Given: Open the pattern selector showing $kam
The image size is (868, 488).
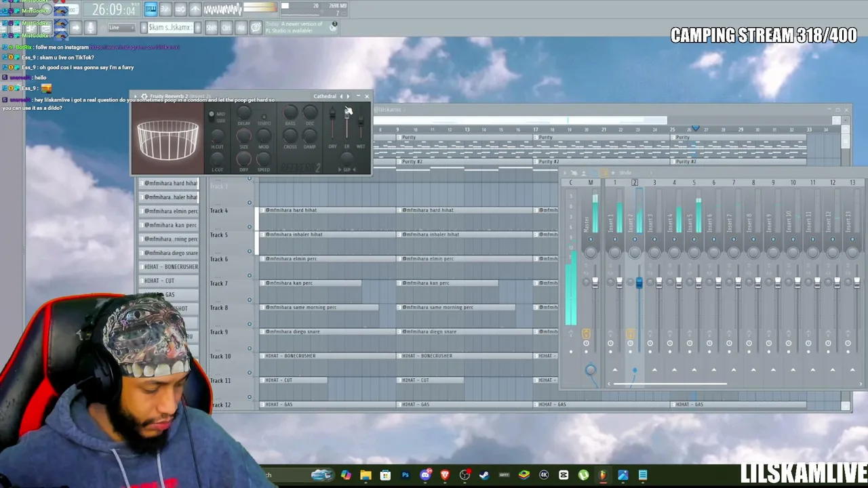Looking at the screenshot, I should tap(170, 27).
